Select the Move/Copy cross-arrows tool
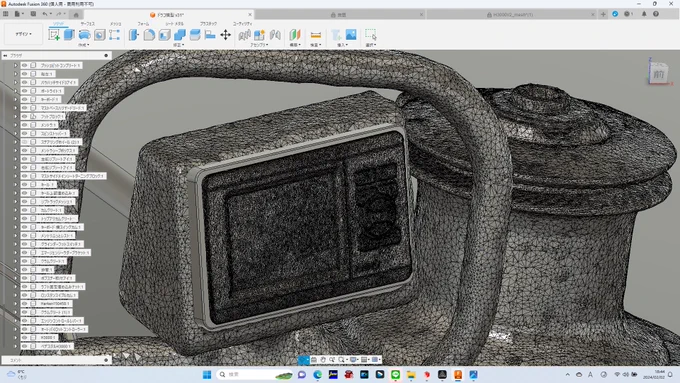This screenshot has height=383, width=680. click(x=226, y=35)
